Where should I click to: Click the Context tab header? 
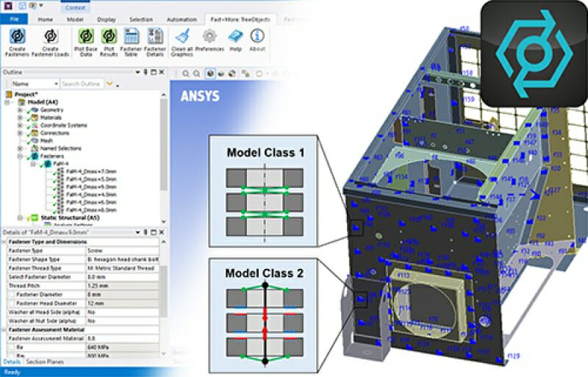click(x=75, y=7)
